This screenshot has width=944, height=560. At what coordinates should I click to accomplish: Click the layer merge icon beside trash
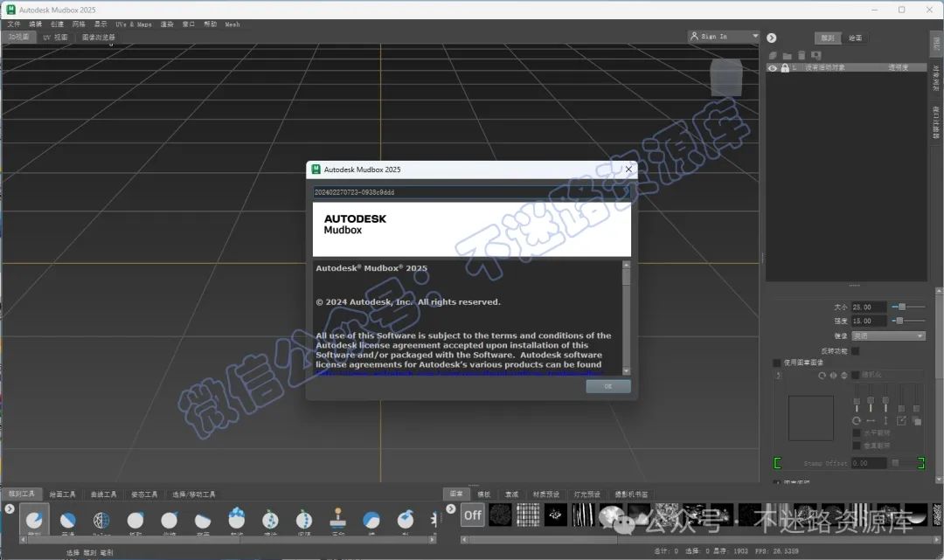[x=816, y=55]
